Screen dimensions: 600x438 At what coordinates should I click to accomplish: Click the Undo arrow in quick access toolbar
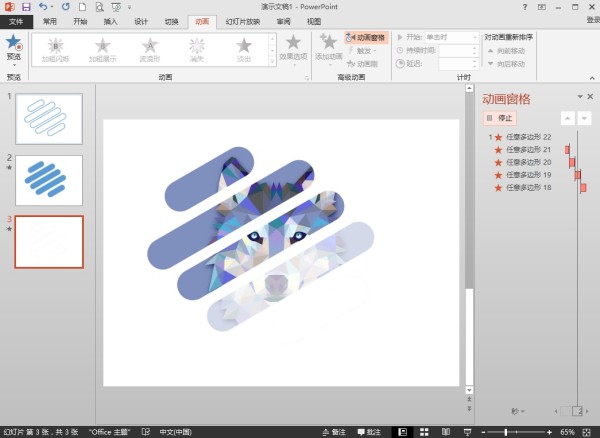click(44, 6)
